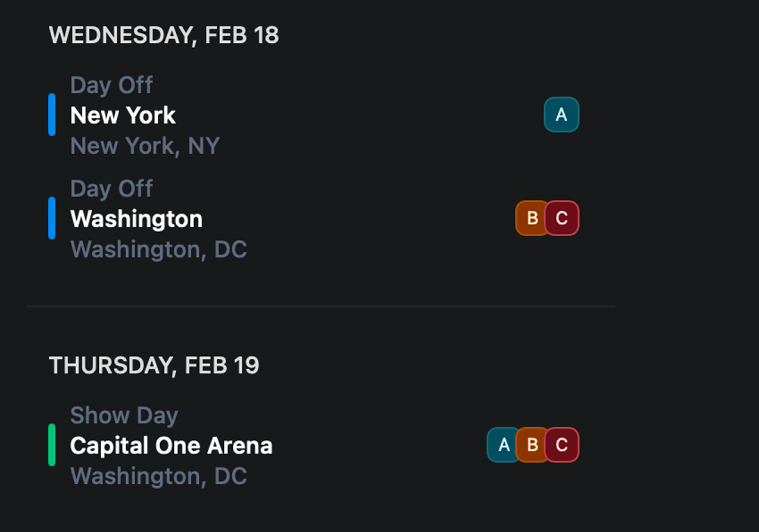The image size is (759, 532).
Task: Click the A badge on Capital One Arena
Action: [503, 445]
